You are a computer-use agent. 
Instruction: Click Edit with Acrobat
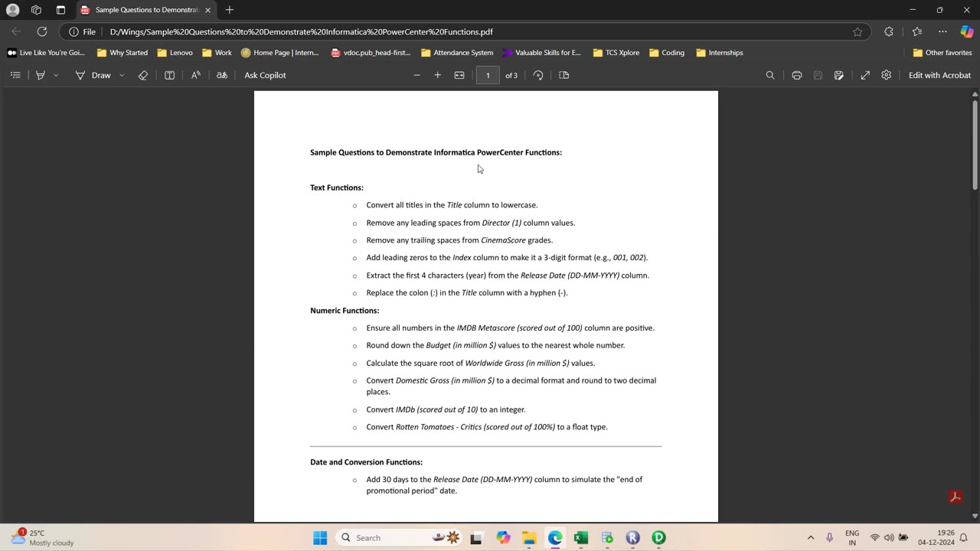point(939,75)
